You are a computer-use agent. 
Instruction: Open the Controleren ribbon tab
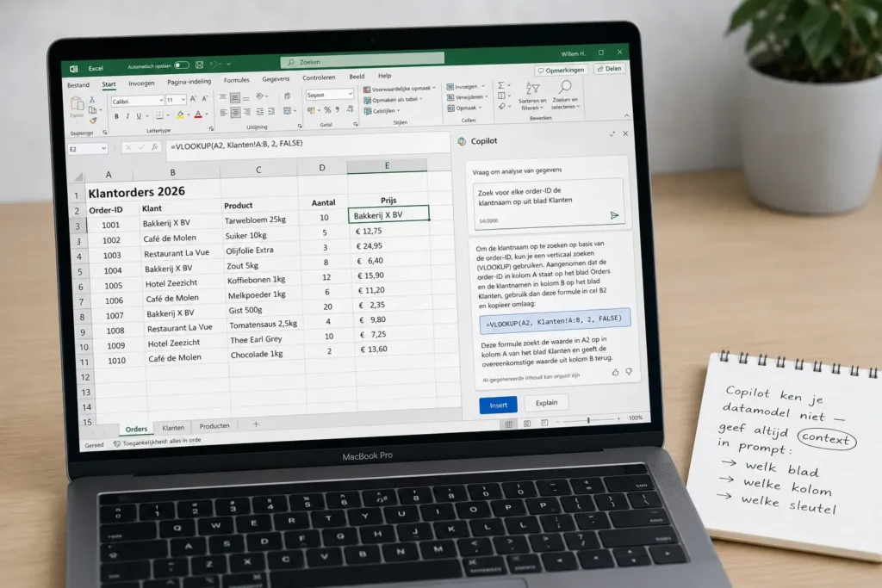pos(319,77)
